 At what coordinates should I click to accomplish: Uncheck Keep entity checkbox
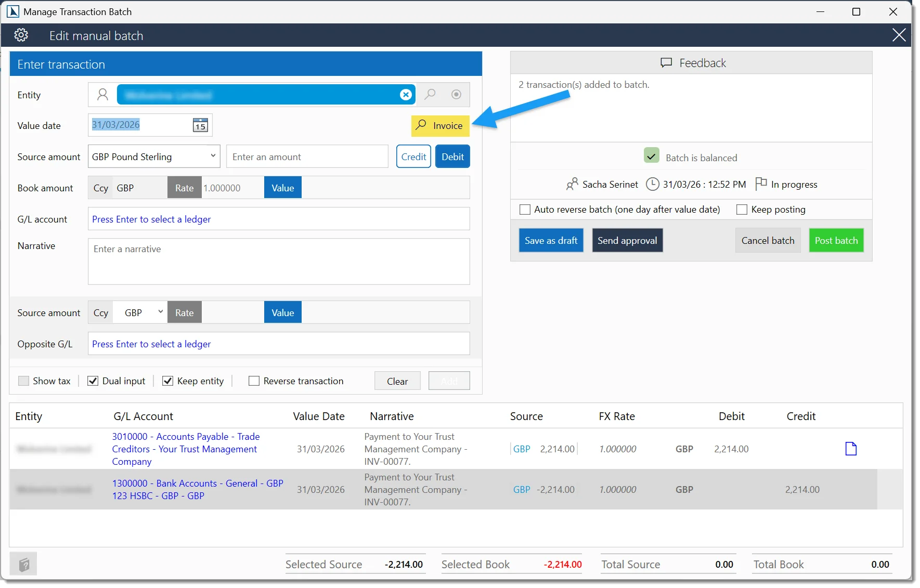tap(167, 381)
